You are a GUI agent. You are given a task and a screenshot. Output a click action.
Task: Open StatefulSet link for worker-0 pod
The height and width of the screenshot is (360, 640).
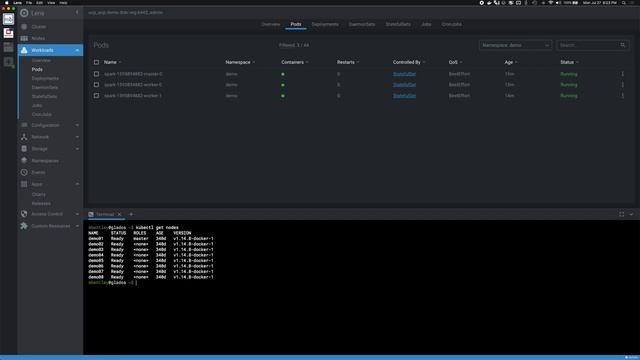[x=404, y=85]
